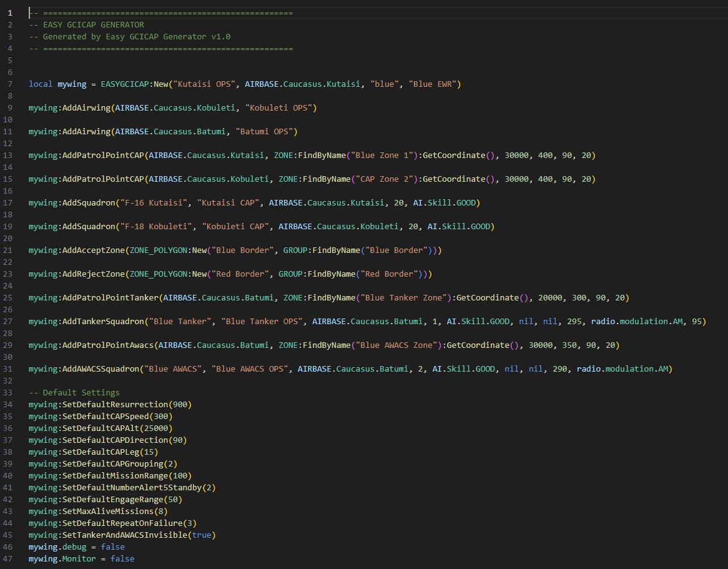Click the "Blue AWACS Zone" string
The height and width of the screenshot is (569, 728).
pyautogui.click(x=398, y=345)
